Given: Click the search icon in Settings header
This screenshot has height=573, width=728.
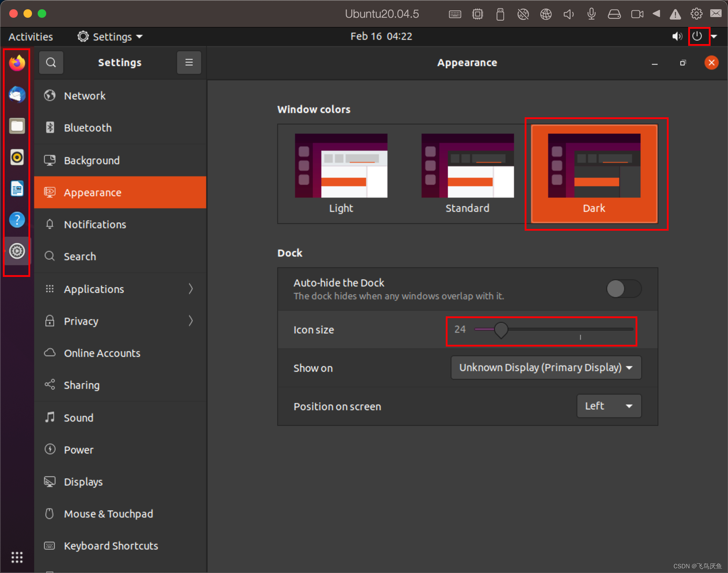Looking at the screenshot, I should point(51,63).
